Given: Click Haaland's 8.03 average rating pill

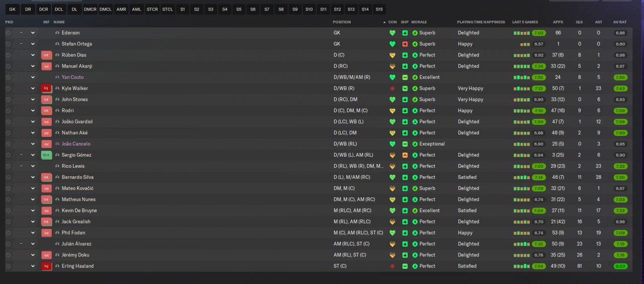Looking at the screenshot, I should coord(620,266).
